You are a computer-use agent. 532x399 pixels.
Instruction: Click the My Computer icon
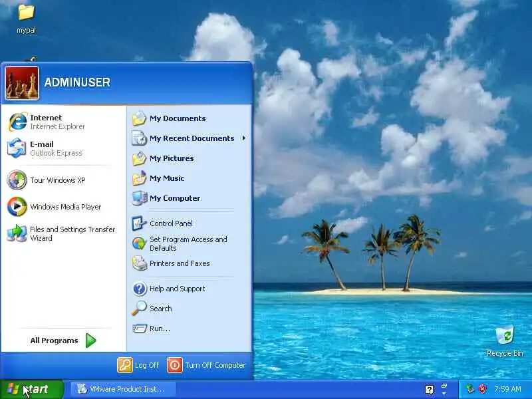click(x=140, y=198)
